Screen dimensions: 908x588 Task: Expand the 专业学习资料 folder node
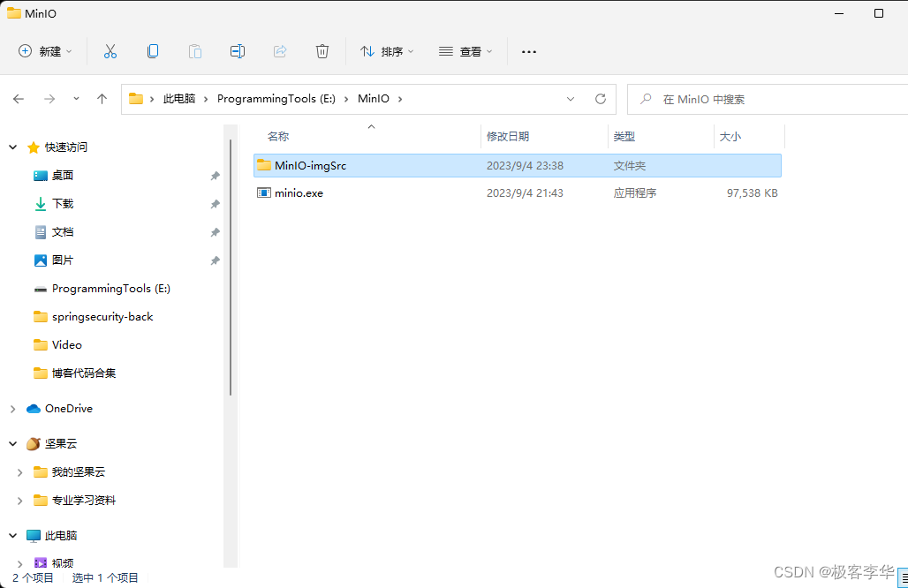[19, 501]
